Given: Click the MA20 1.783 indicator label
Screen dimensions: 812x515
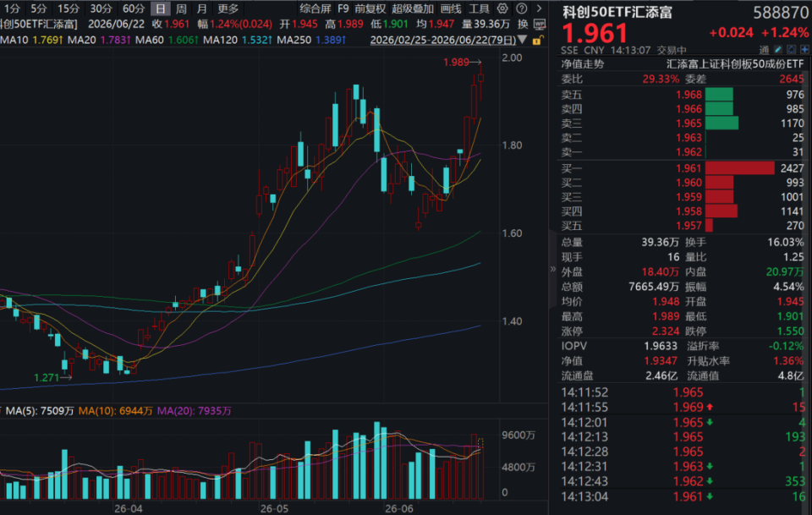Looking at the screenshot, I should pyautogui.click(x=99, y=40).
